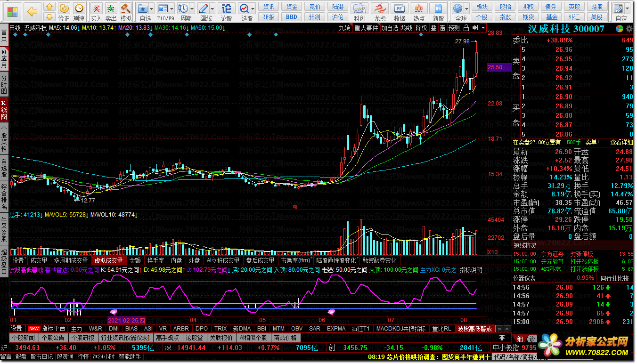The image size is (637, 364).
Task: Switch to the 分时图 sidebar tab
Action: (4, 84)
